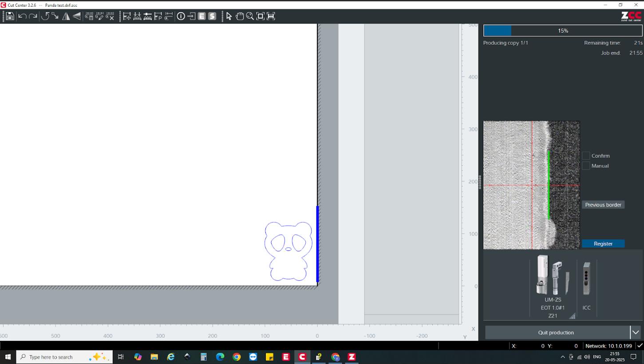Screen dimensions: 644x364
Task: Click the Mirror vertically triangle icon
Action: (x=77, y=16)
